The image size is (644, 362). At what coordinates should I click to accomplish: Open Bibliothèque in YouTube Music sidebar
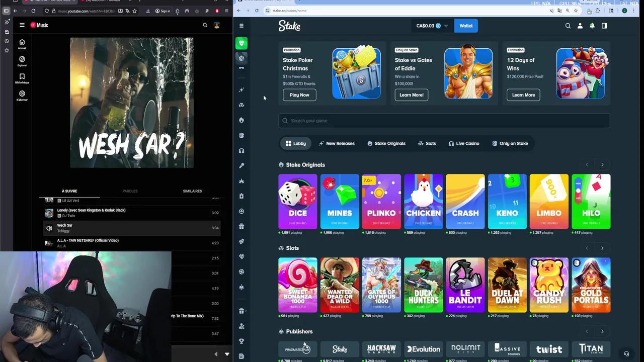pyautogui.click(x=22, y=78)
